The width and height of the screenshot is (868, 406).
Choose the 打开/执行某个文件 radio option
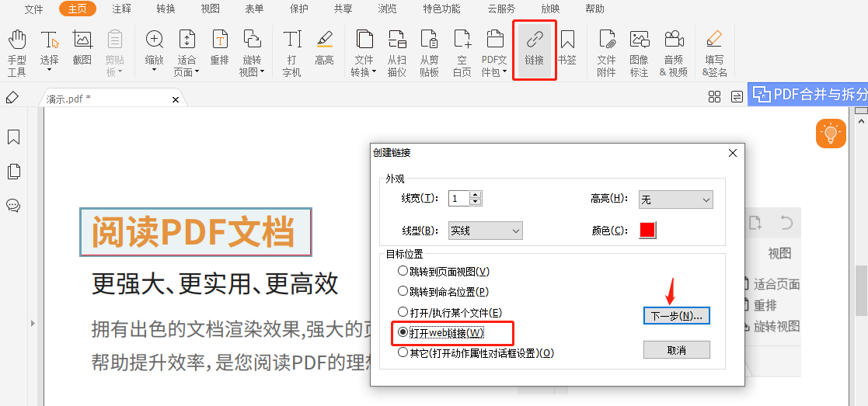403,312
